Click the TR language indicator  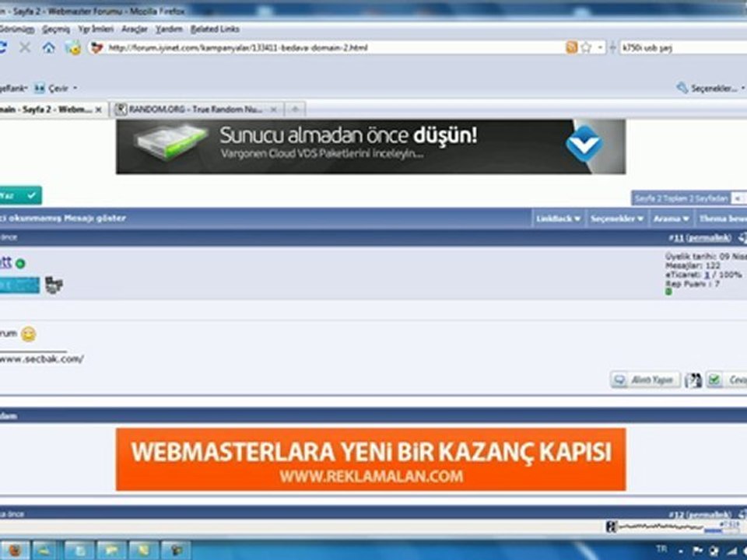pos(661,549)
